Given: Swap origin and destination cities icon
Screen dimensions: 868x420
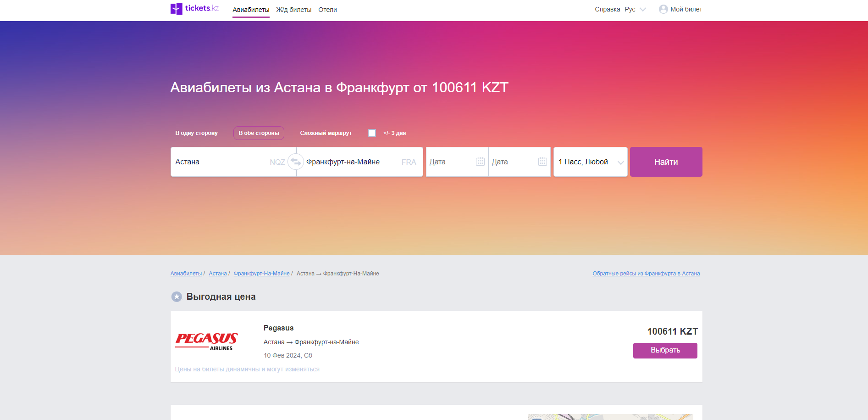Looking at the screenshot, I should 296,162.
